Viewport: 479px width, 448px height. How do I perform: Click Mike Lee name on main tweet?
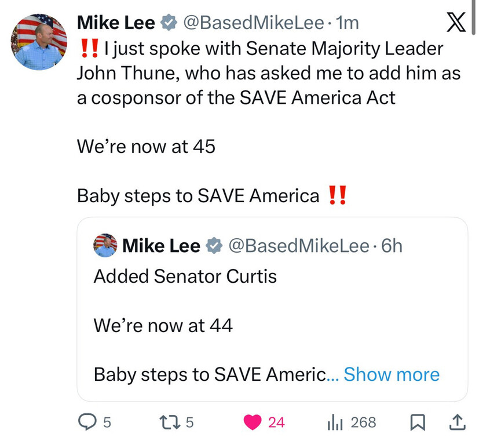click(x=116, y=23)
